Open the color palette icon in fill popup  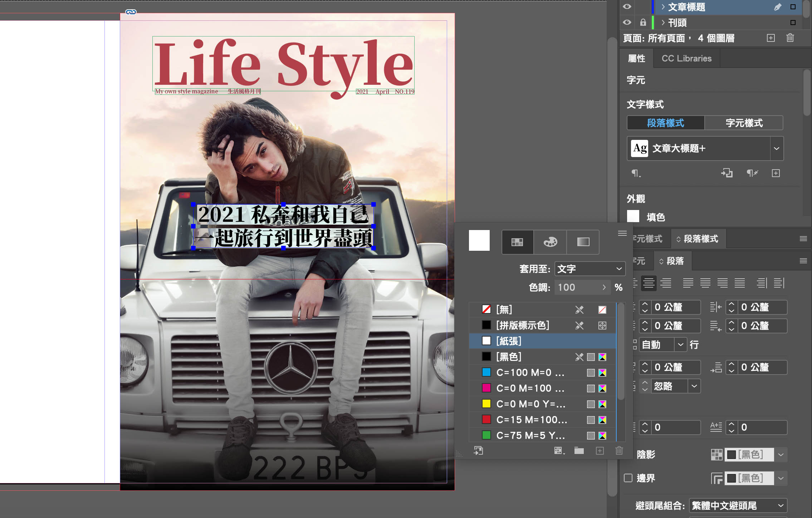[550, 242]
